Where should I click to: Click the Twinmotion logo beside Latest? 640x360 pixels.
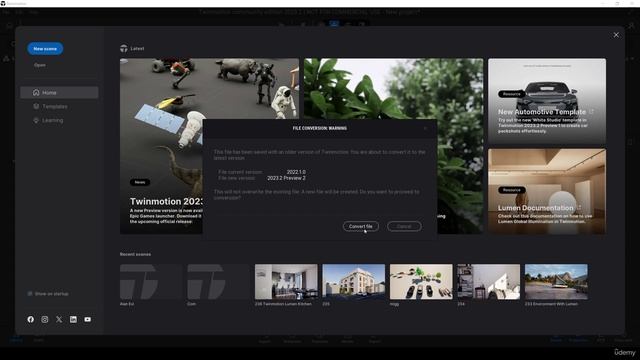click(124, 49)
